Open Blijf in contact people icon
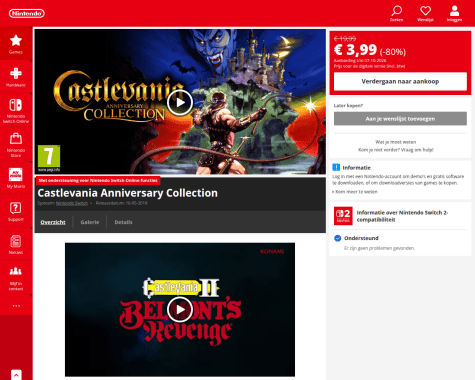 [x=16, y=271]
